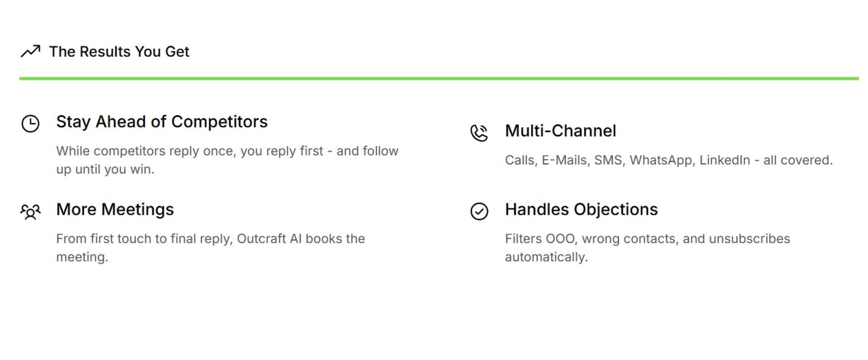Viewport: 868px width, 360px height.
Task: Click the Handles Objections title
Action: tap(581, 210)
